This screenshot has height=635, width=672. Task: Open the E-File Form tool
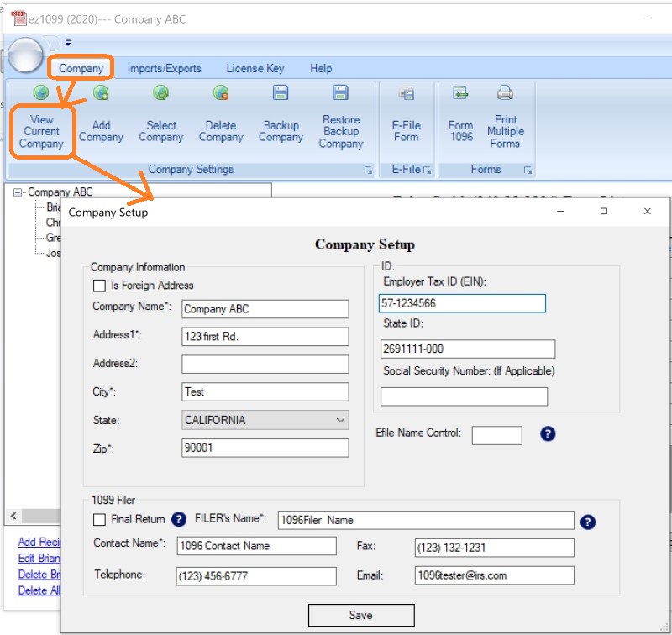406,94
